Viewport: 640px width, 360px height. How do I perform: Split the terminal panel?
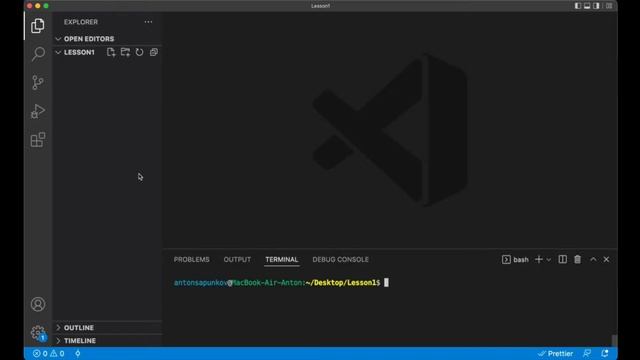(562, 260)
